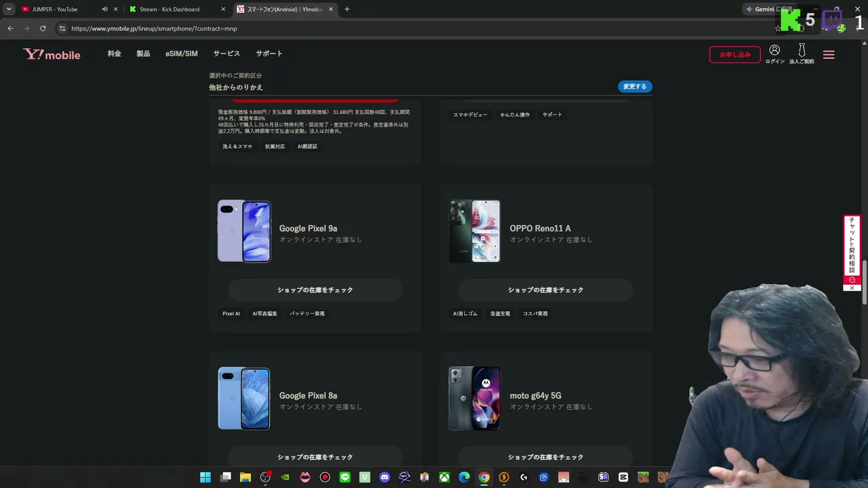Click the browser address bar URL

click(x=154, y=28)
